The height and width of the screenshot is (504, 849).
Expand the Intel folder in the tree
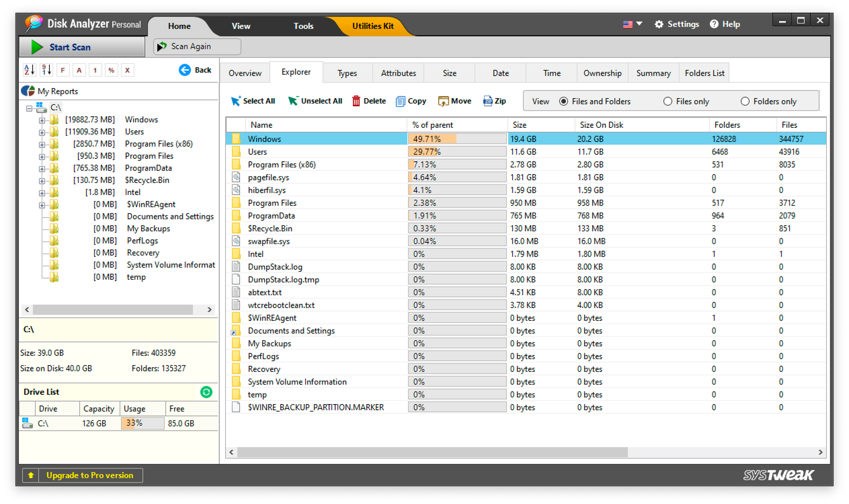(42, 193)
